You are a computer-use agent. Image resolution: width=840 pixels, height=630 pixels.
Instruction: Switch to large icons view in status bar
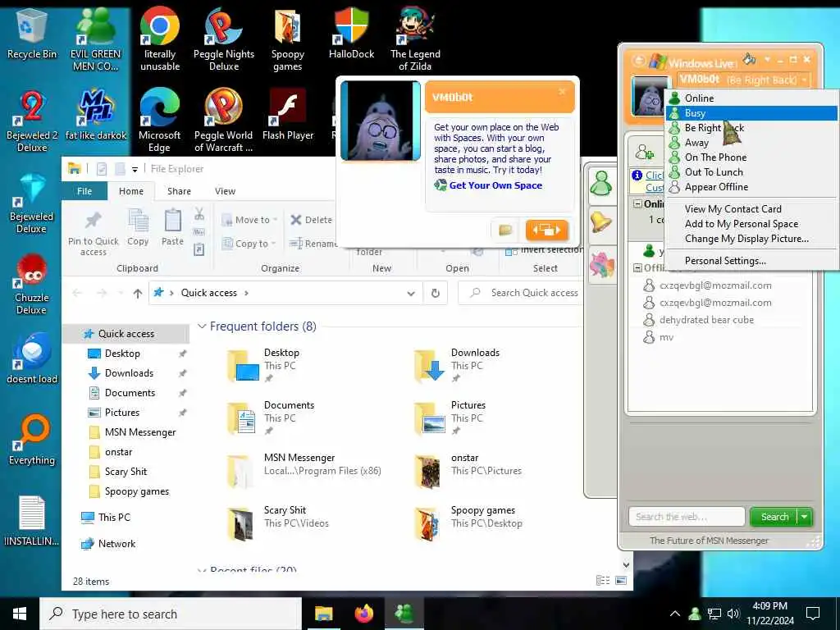(x=621, y=580)
